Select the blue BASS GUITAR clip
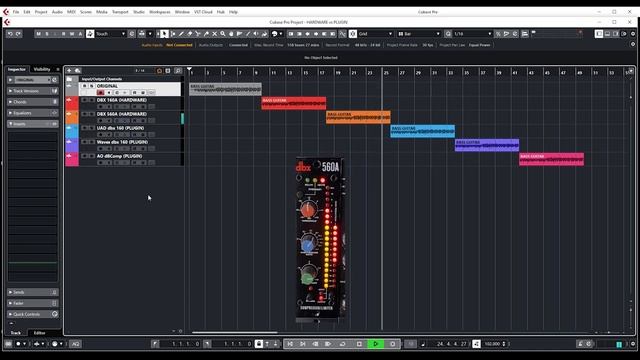Screen dimensions: 640x360 point(422,131)
